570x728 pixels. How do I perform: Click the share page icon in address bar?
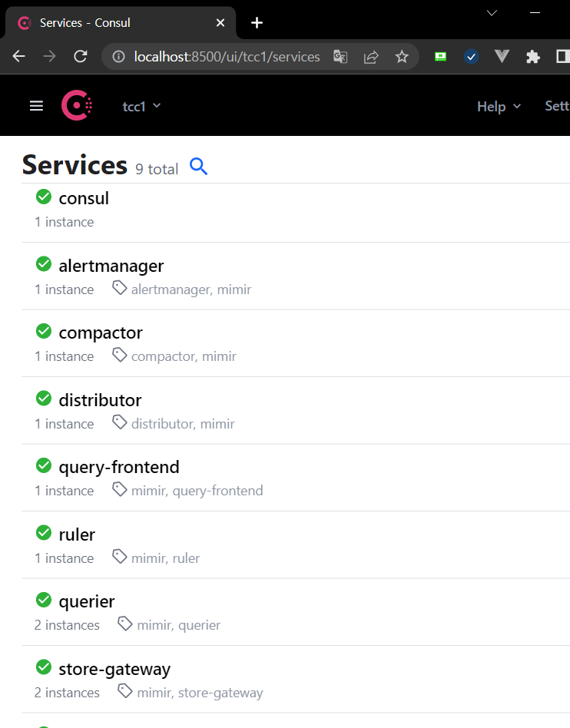pyautogui.click(x=371, y=57)
